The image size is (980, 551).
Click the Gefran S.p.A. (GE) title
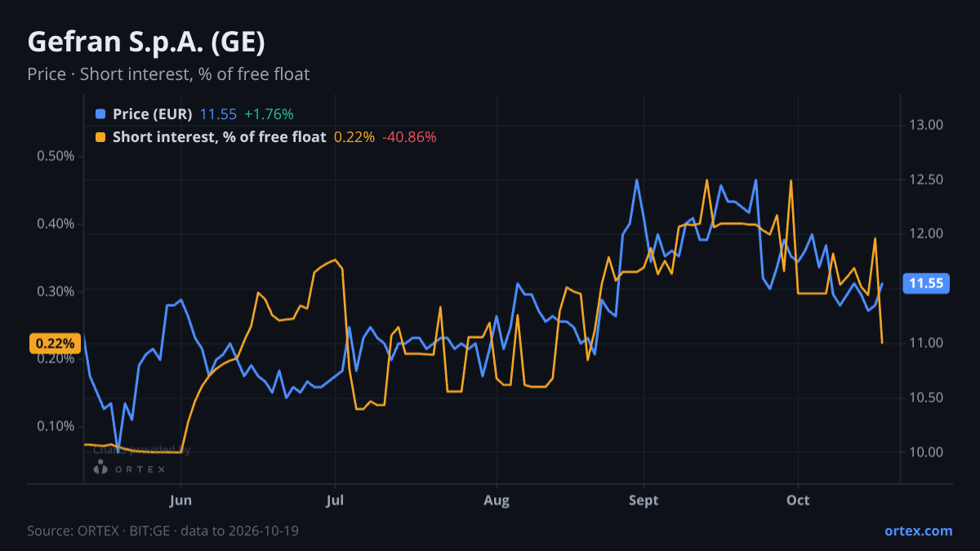pyautogui.click(x=146, y=42)
